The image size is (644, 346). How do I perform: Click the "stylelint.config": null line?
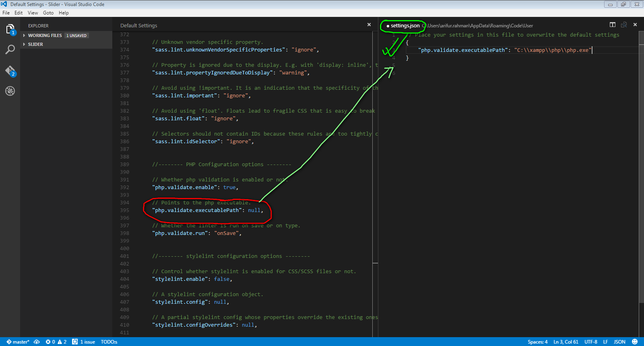190,302
